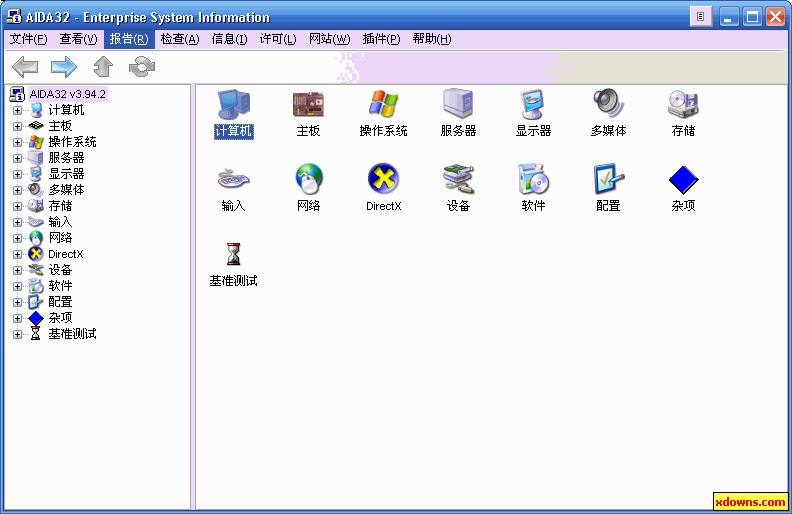Open the 操作系统 Windows flag large icon

coord(383,105)
